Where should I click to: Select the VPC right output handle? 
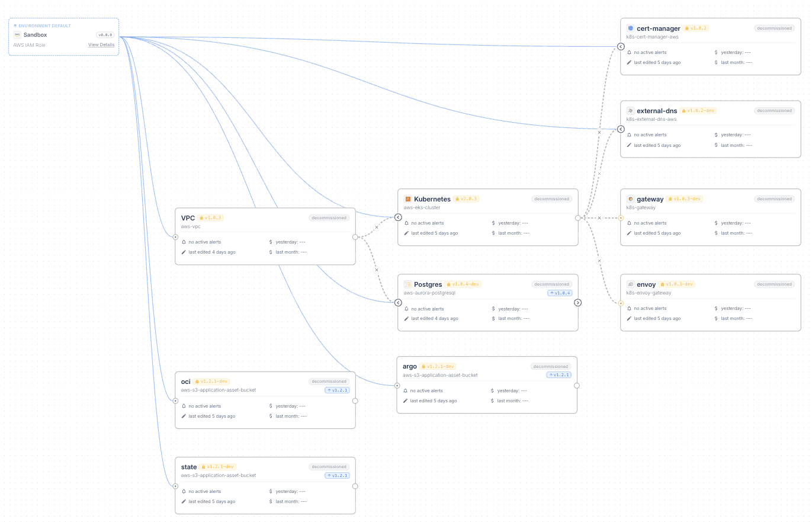tap(355, 237)
